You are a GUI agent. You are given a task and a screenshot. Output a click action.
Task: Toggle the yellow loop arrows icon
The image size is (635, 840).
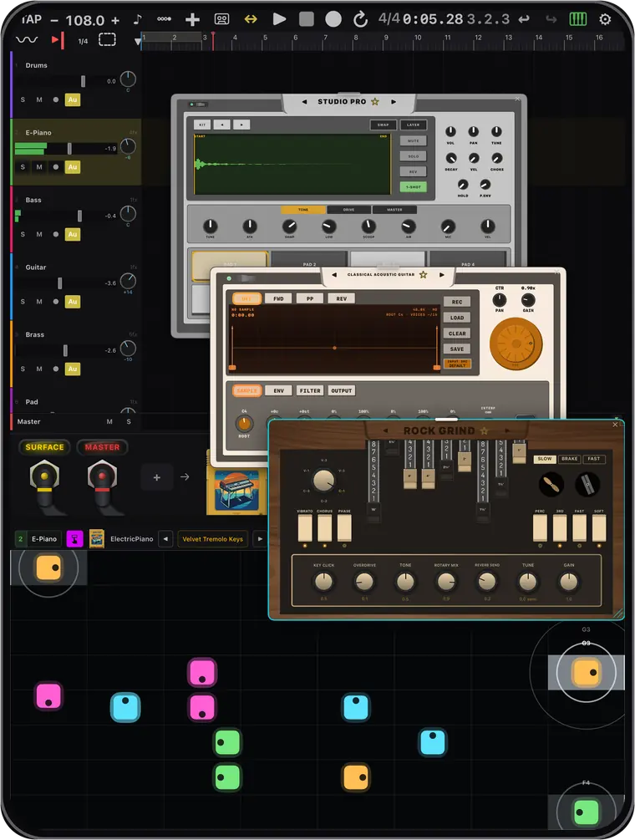pos(251,19)
